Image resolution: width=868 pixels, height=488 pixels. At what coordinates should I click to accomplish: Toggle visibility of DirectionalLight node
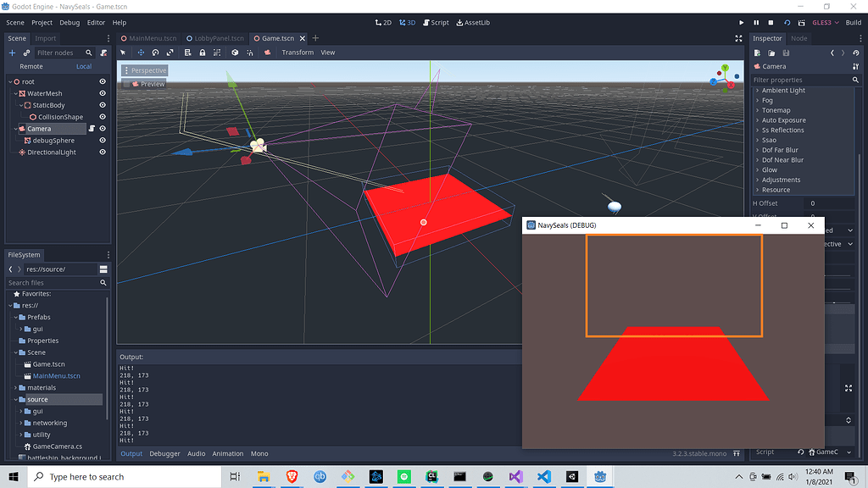click(103, 152)
